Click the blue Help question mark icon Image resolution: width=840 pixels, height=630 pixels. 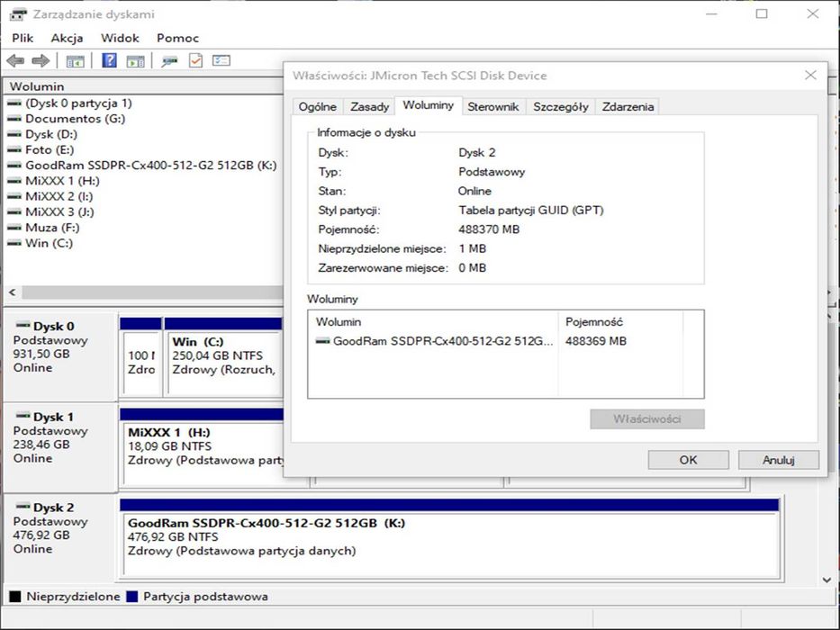(x=109, y=60)
